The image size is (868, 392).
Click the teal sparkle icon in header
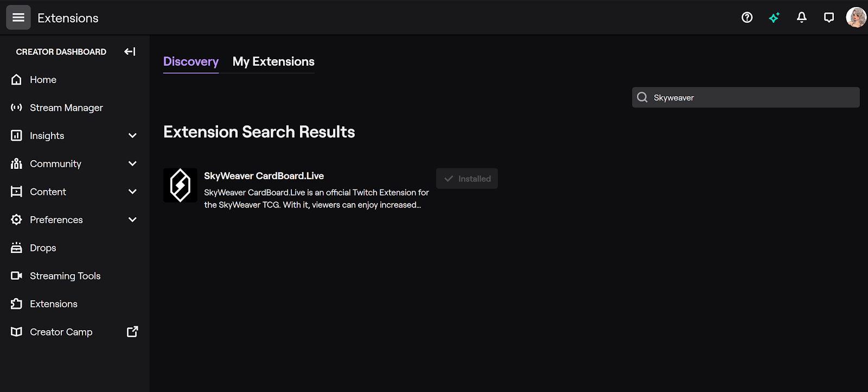coord(774,18)
